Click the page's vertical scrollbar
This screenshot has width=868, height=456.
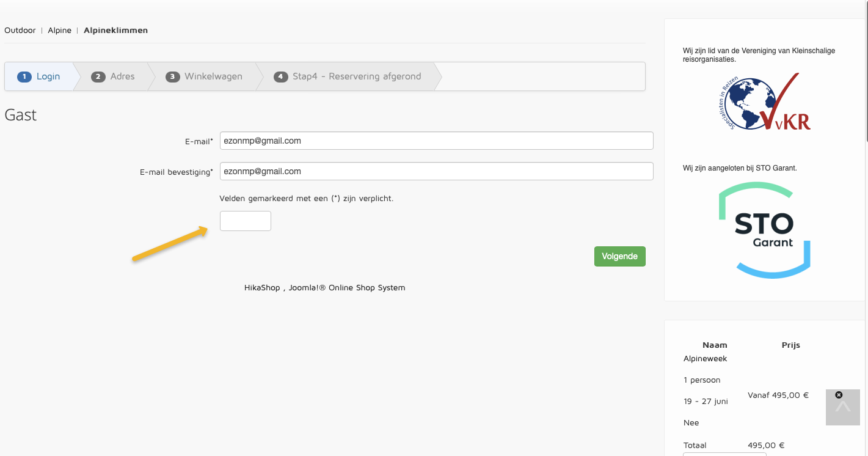[x=866, y=73]
